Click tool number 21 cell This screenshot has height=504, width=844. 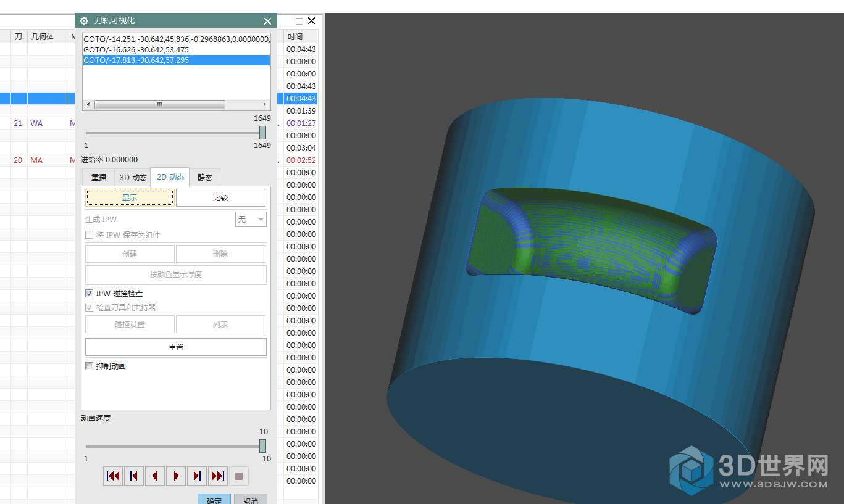click(18, 123)
